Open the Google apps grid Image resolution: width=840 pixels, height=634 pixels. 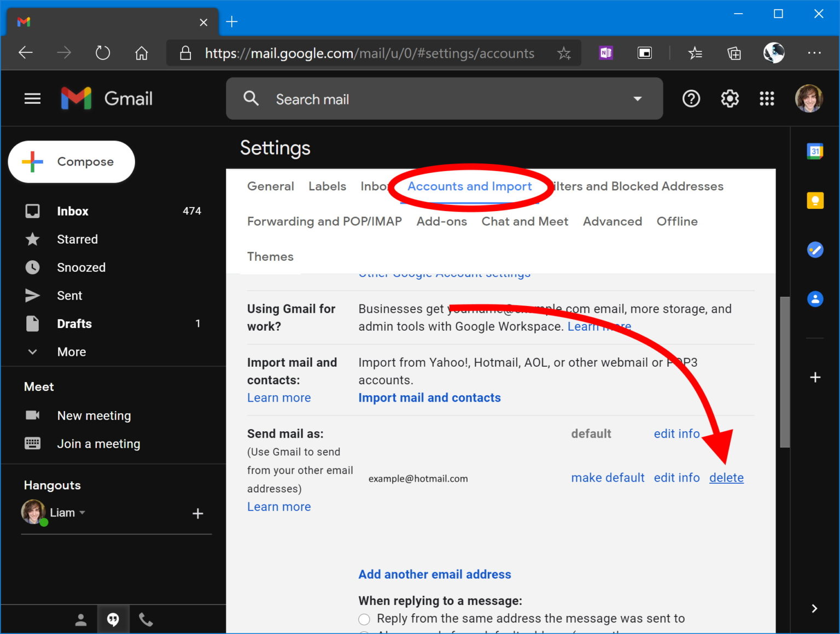click(x=767, y=98)
